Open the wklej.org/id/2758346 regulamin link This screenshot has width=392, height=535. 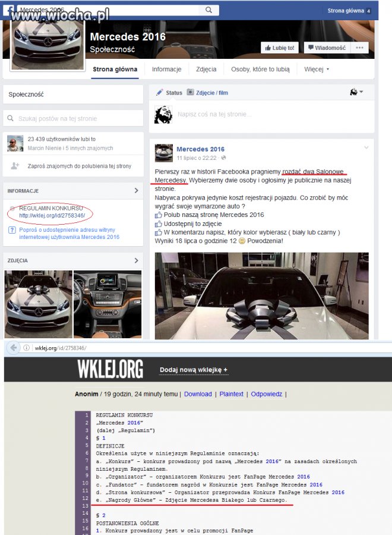[52, 215]
